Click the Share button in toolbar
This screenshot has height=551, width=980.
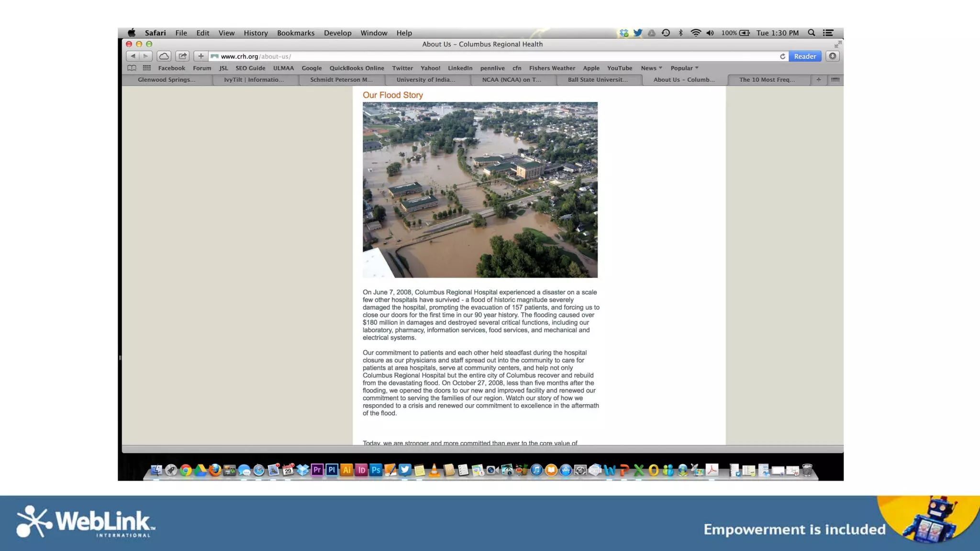[x=182, y=56]
